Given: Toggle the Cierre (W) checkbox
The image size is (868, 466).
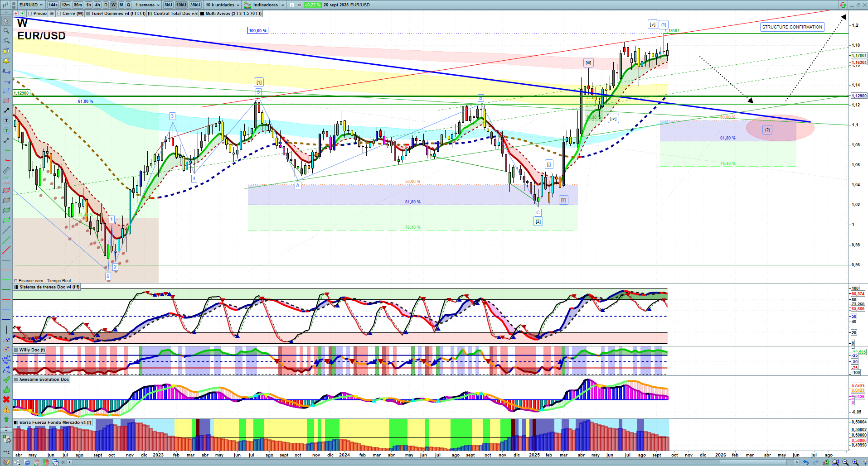Looking at the screenshot, I should click(x=59, y=14).
